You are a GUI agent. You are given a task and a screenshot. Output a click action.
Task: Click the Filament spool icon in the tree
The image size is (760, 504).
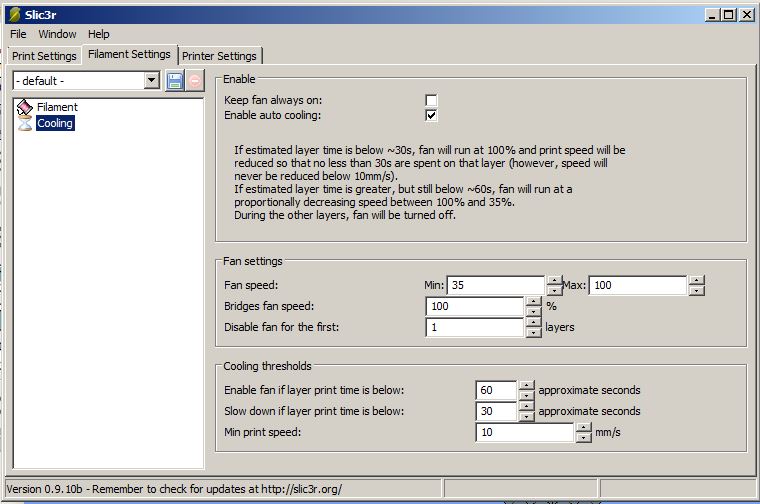click(x=24, y=107)
